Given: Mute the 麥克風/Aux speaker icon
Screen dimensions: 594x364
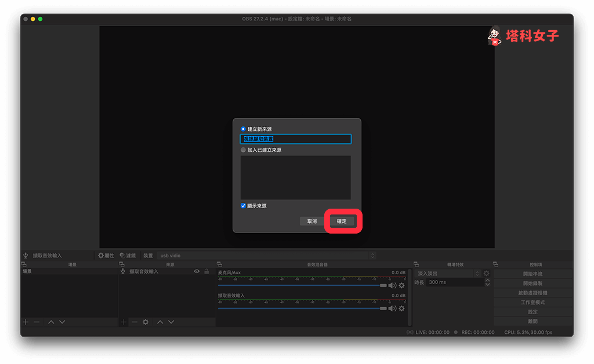Looking at the screenshot, I should (392, 285).
